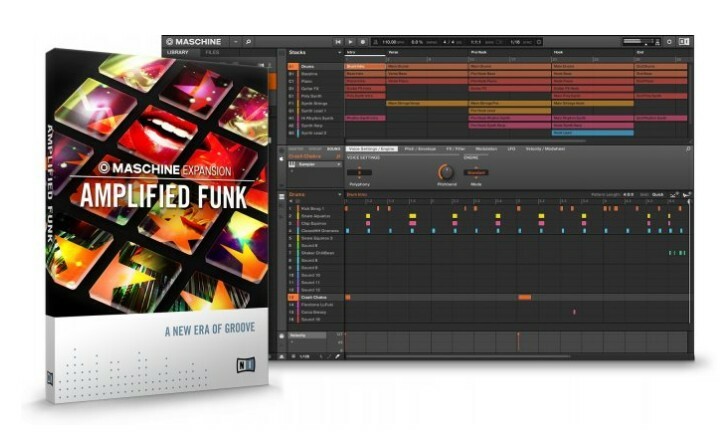Open the settings gear icon in header
This screenshot has height=443, width=724.
(669, 42)
